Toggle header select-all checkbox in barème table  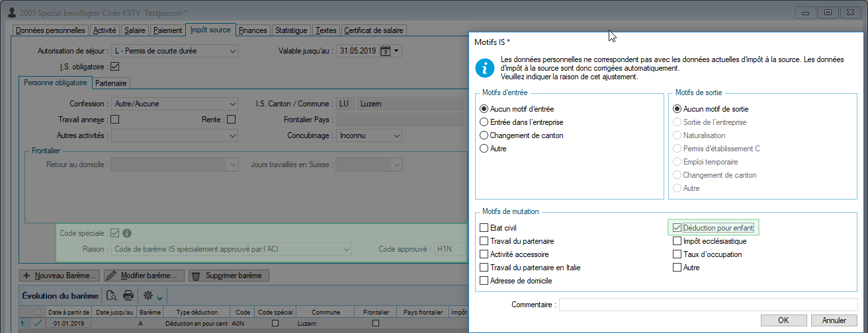point(38,312)
